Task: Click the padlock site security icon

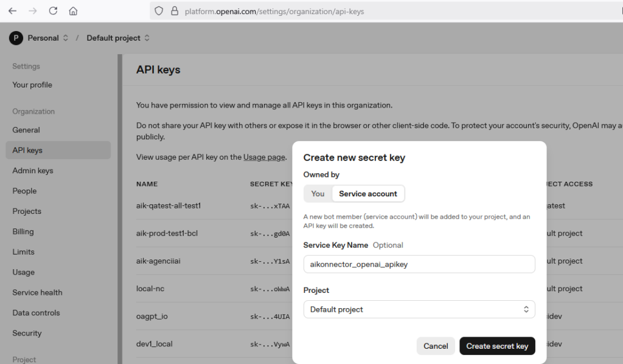Action: tap(175, 11)
